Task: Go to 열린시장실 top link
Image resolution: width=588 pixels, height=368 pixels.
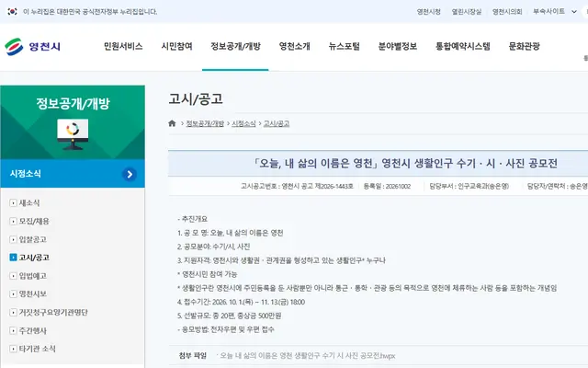Action: pos(467,12)
